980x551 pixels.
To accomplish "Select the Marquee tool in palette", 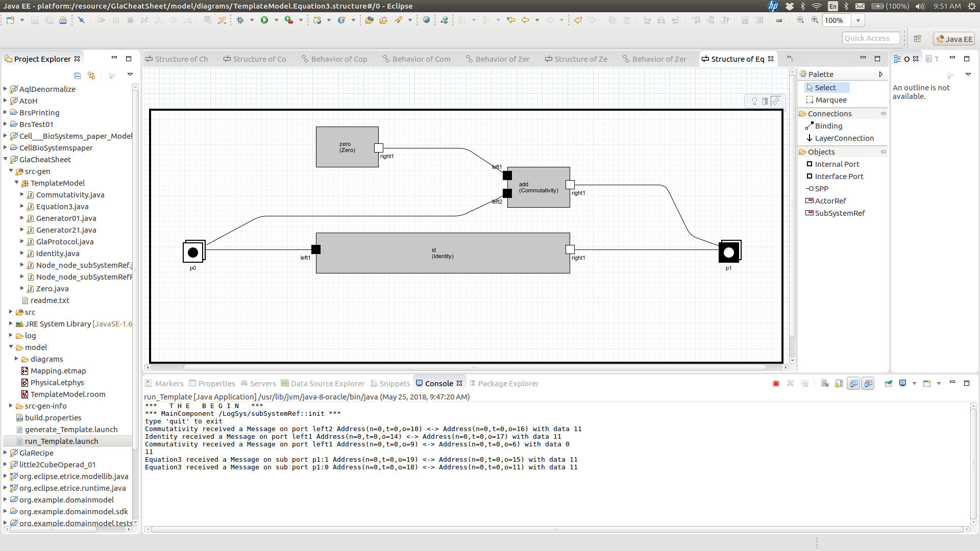I will pyautogui.click(x=830, y=100).
